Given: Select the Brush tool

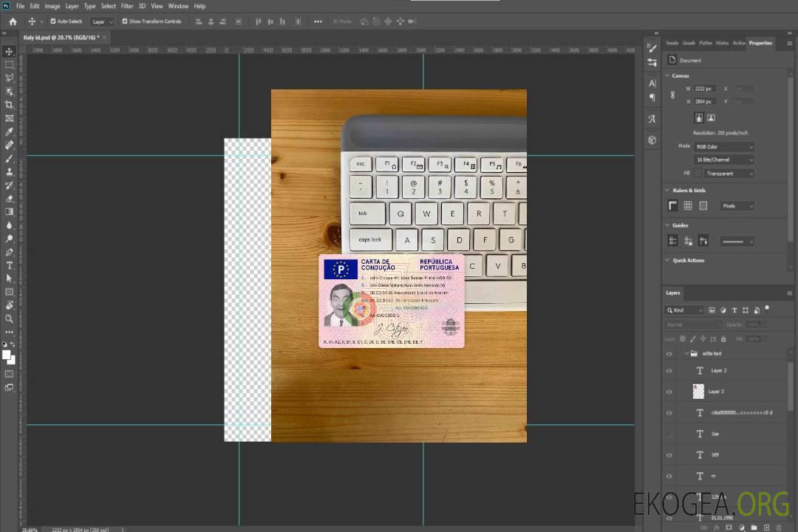Looking at the screenshot, I should [9, 159].
